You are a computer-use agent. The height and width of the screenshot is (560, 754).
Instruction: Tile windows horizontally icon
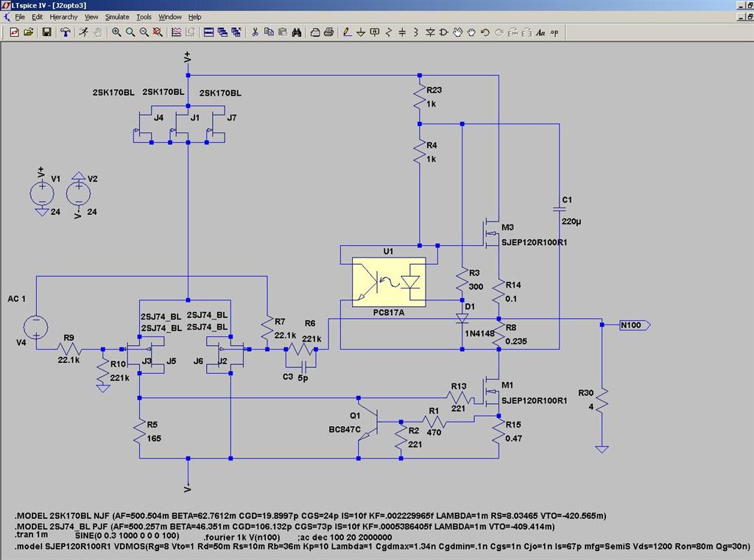pyautogui.click(x=208, y=32)
